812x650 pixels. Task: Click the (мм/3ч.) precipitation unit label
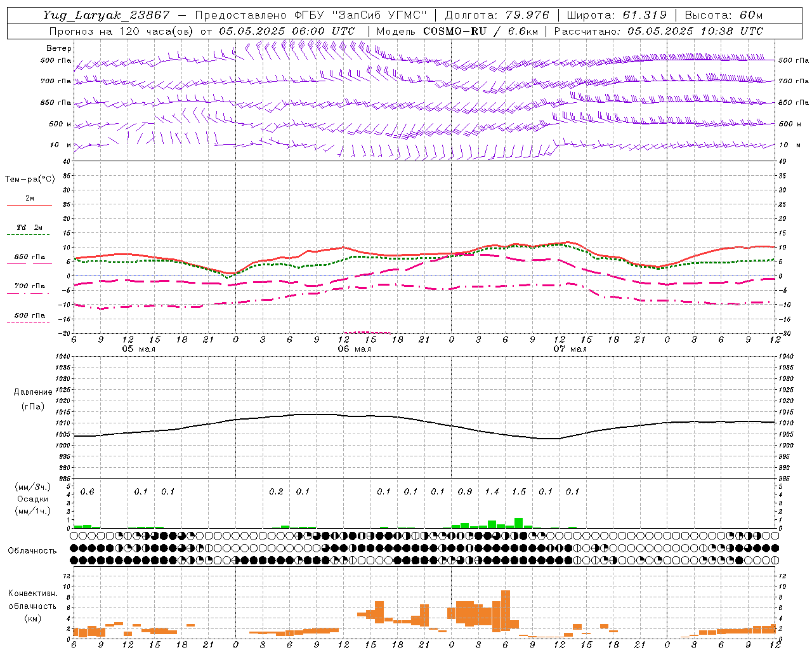tap(33, 487)
